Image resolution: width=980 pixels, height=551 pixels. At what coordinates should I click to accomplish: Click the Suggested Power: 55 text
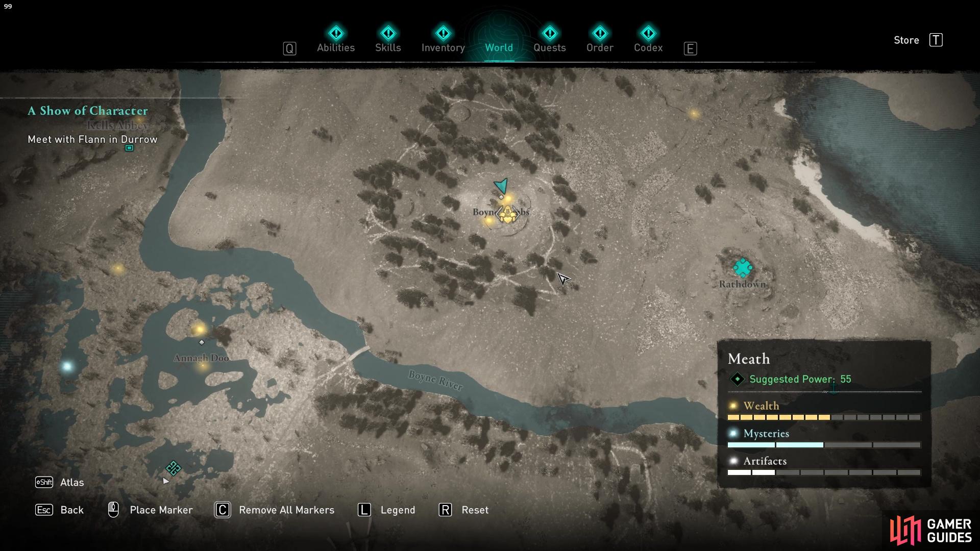coord(800,379)
